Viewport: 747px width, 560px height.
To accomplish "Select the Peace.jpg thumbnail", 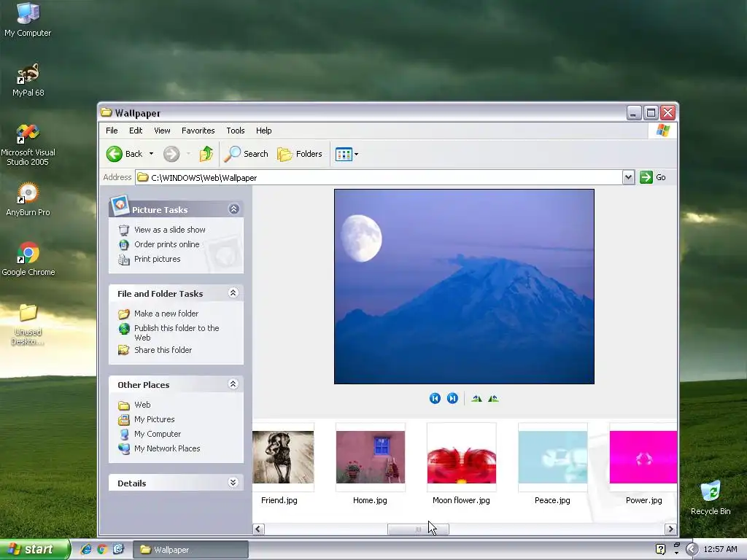I will coord(553,457).
